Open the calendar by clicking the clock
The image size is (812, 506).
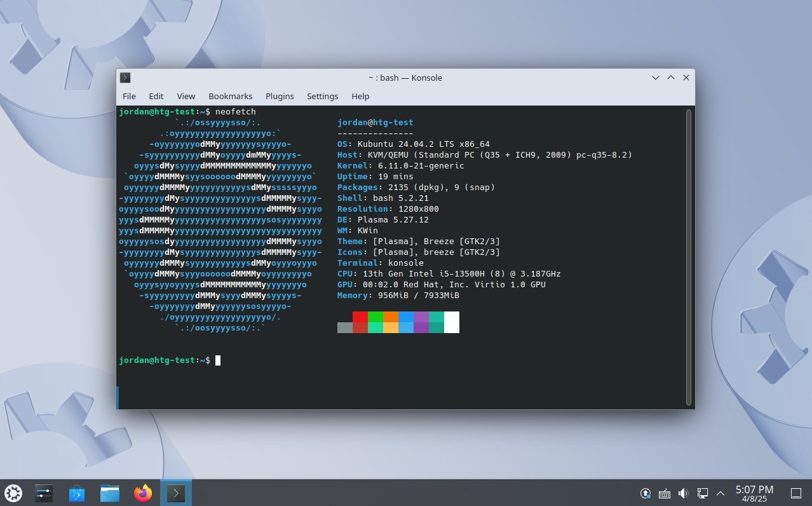click(x=754, y=493)
